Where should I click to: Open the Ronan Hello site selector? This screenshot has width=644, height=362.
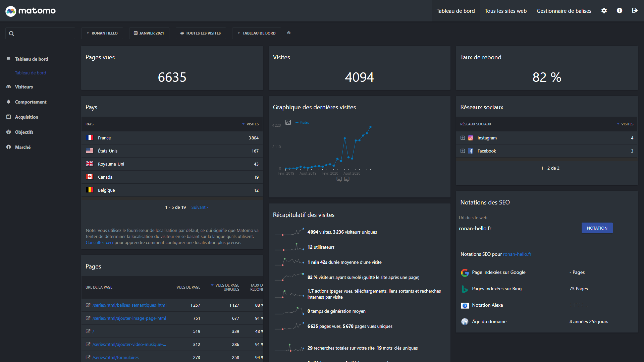point(102,33)
